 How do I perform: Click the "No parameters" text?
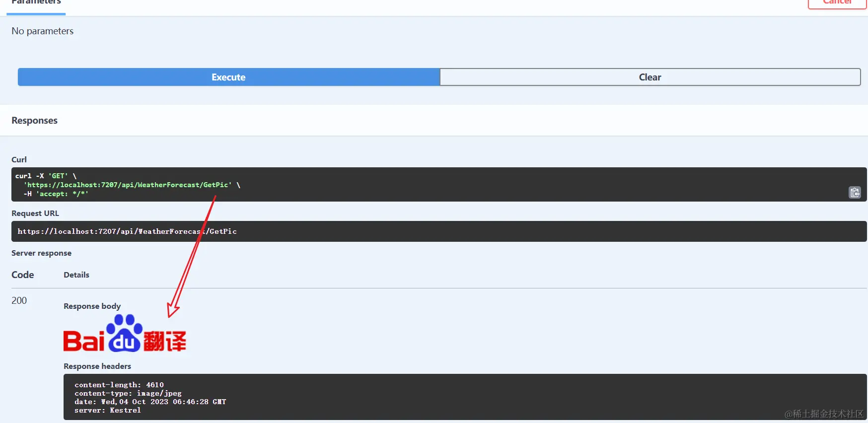click(43, 31)
